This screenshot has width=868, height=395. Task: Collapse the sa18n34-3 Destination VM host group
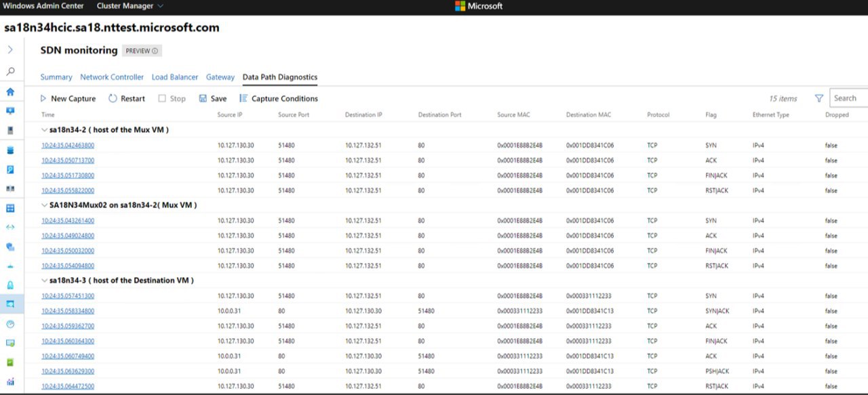pyautogui.click(x=43, y=280)
